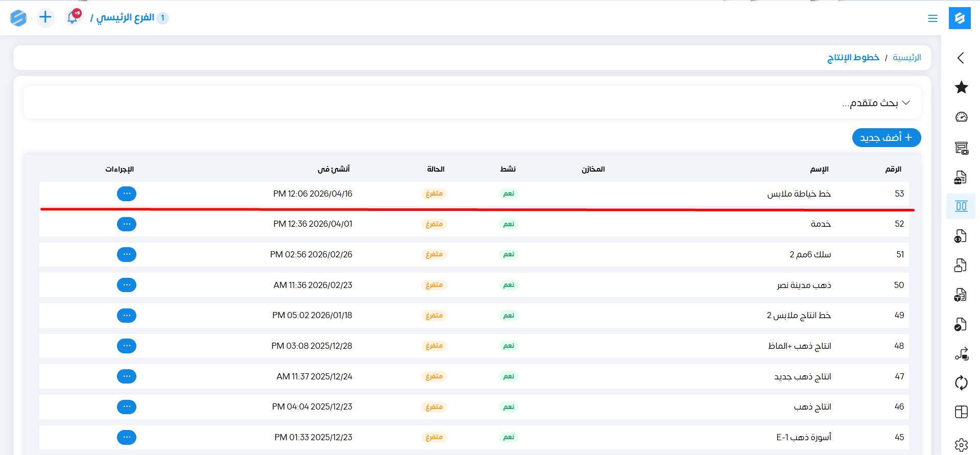Click the الرقم column header

pyautogui.click(x=893, y=169)
